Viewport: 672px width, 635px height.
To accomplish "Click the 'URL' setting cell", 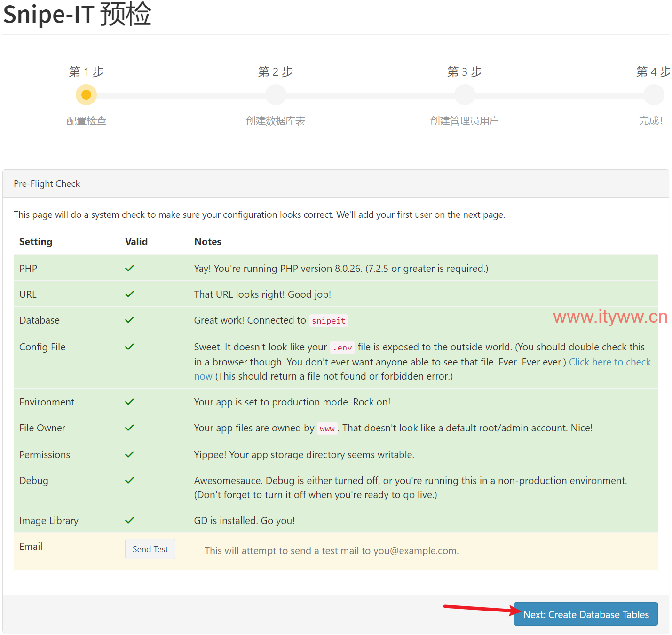I will [x=28, y=294].
